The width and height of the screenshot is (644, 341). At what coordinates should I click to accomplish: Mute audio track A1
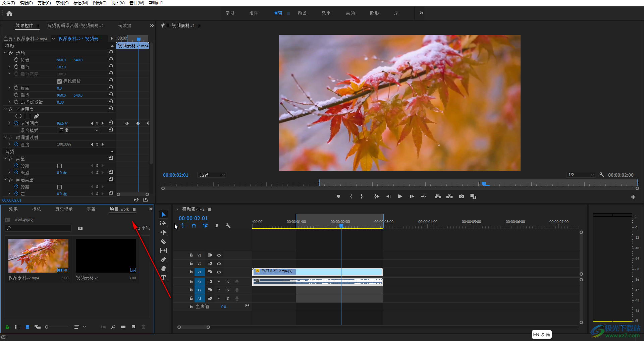(x=219, y=282)
